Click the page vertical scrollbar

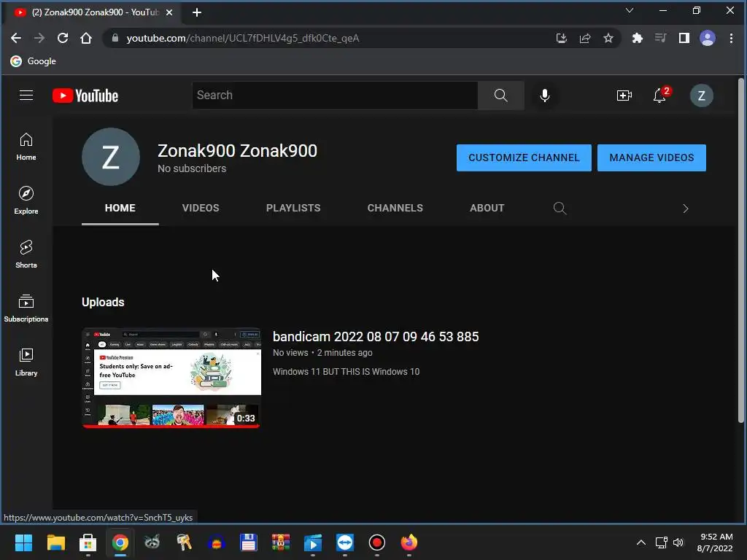click(x=740, y=252)
